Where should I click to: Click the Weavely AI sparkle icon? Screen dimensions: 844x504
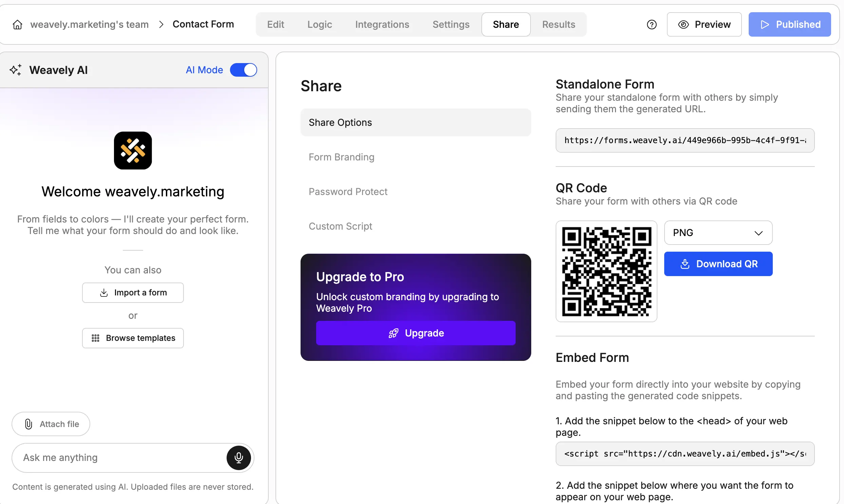15,70
